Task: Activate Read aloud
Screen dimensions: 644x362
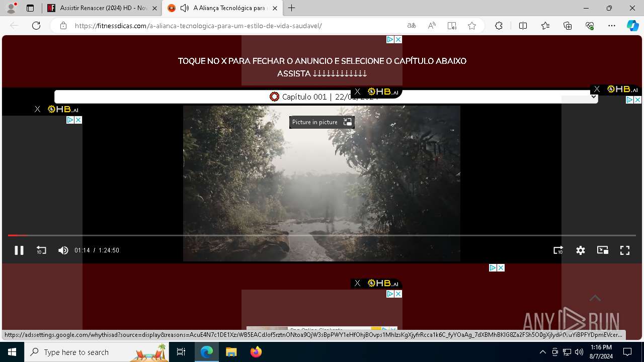Action: coord(432,26)
